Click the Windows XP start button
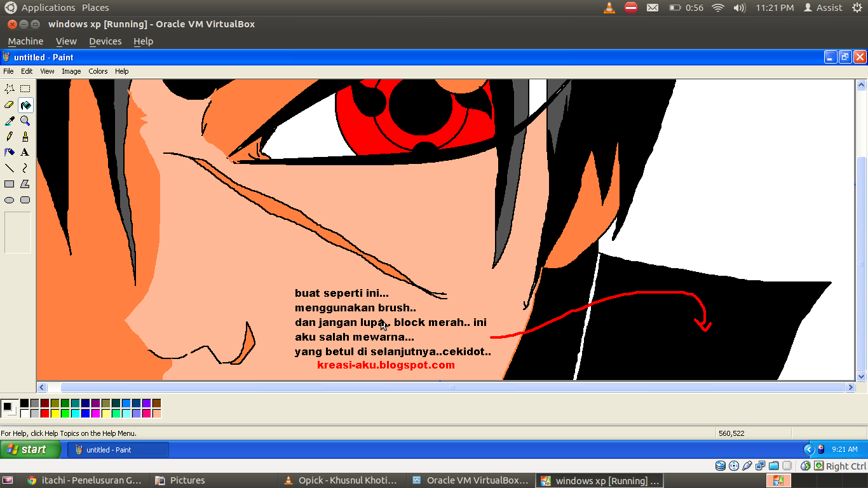 coord(31,449)
